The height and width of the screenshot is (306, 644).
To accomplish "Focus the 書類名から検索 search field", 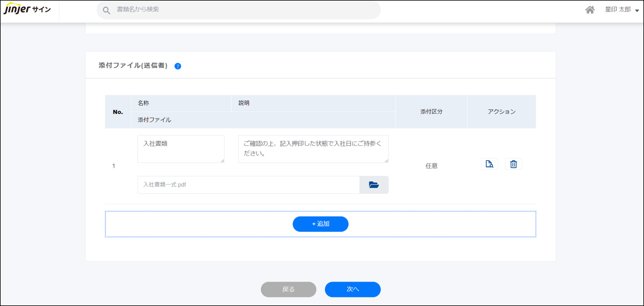I will 239,10.
